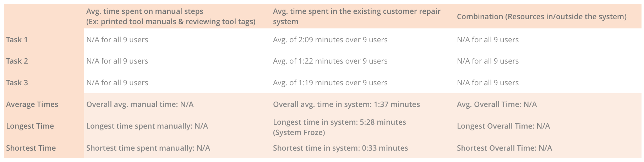Click Avg. Overall Time N/A cell
Screen dimensions: 644x162
pos(497,104)
